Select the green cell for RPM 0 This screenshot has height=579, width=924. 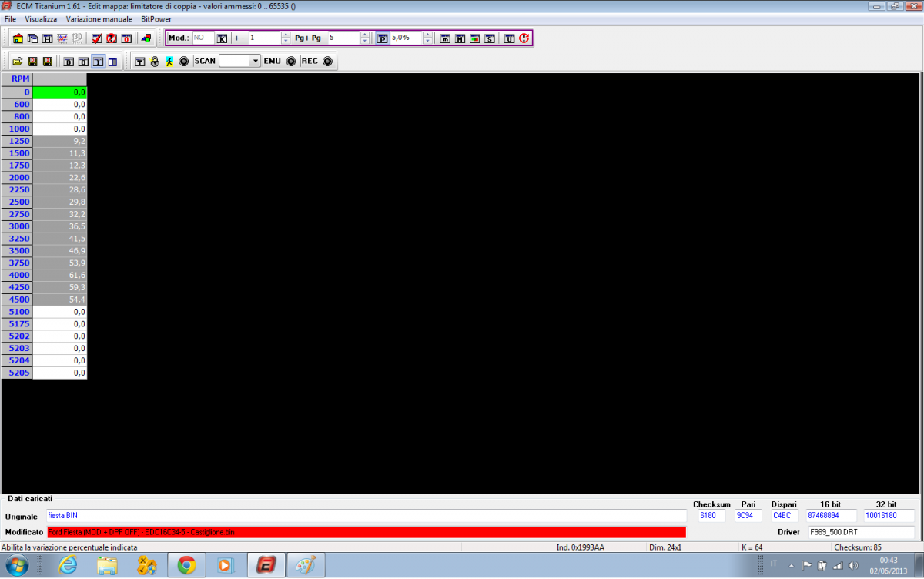point(60,92)
